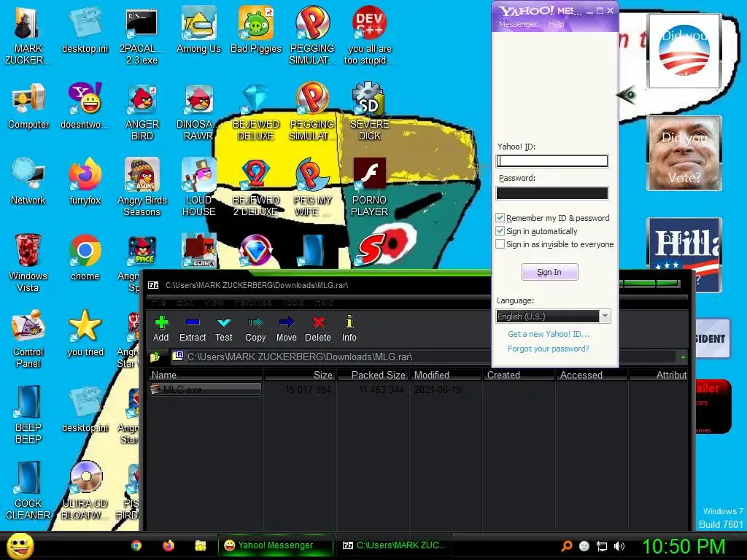Open the ANGER BIRD desktop icon
The image size is (747, 560).
142,112
